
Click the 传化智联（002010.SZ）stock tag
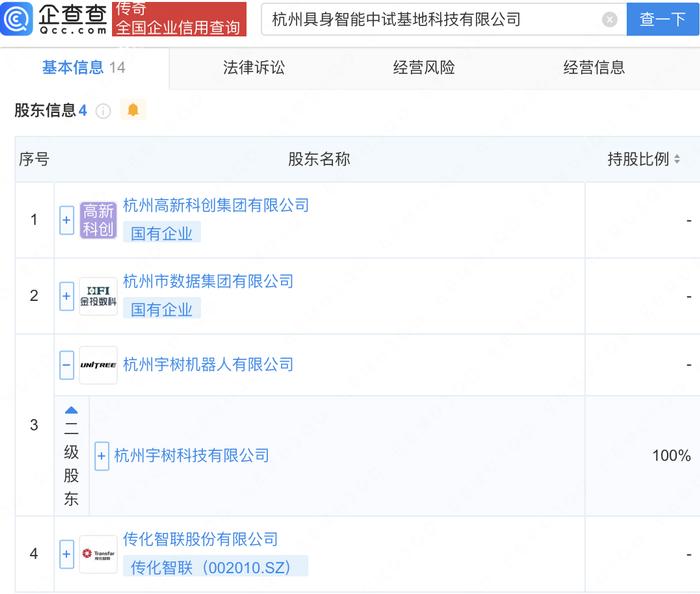pos(215,567)
